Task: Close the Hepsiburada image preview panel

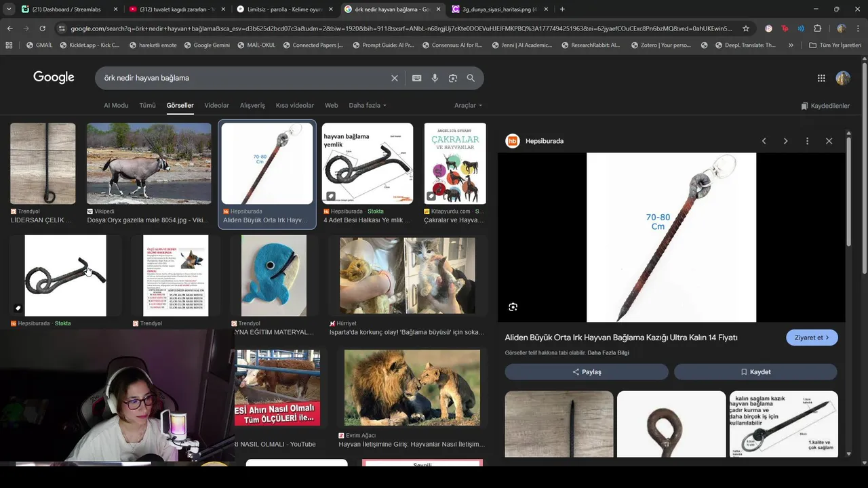Action: pos(829,141)
